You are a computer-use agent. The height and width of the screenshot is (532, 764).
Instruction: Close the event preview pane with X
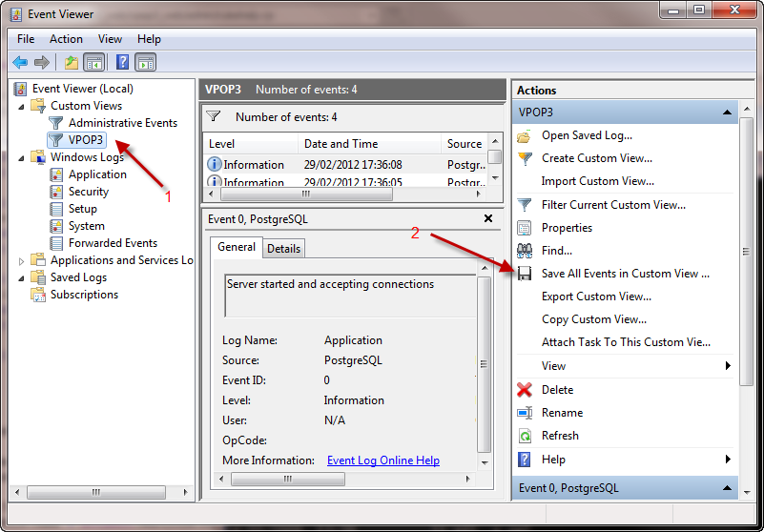[x=487, y=218]
